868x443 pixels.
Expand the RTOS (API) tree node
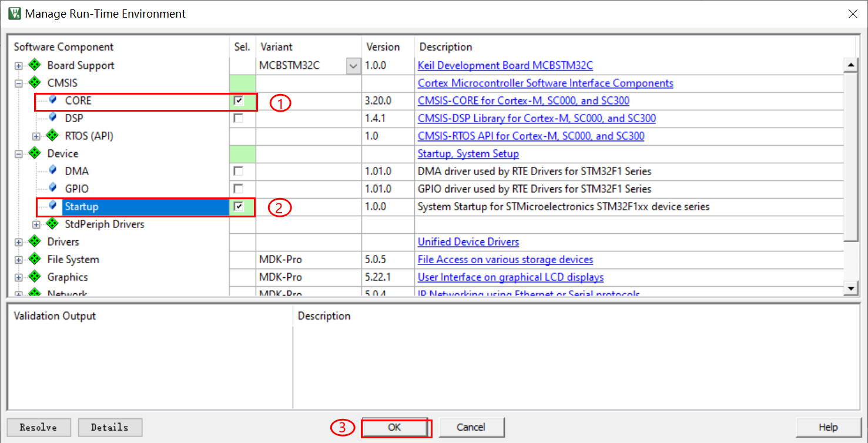coord(36,136)
